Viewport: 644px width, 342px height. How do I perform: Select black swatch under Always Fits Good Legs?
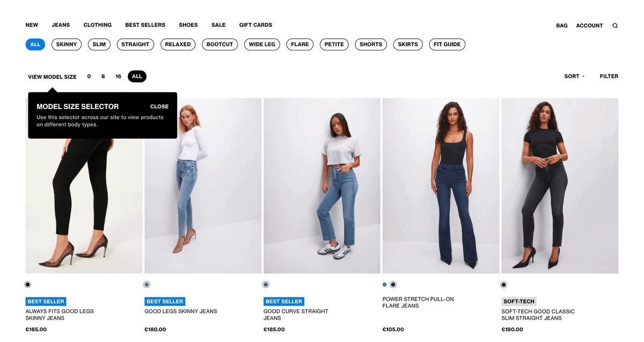pos(28,285)
